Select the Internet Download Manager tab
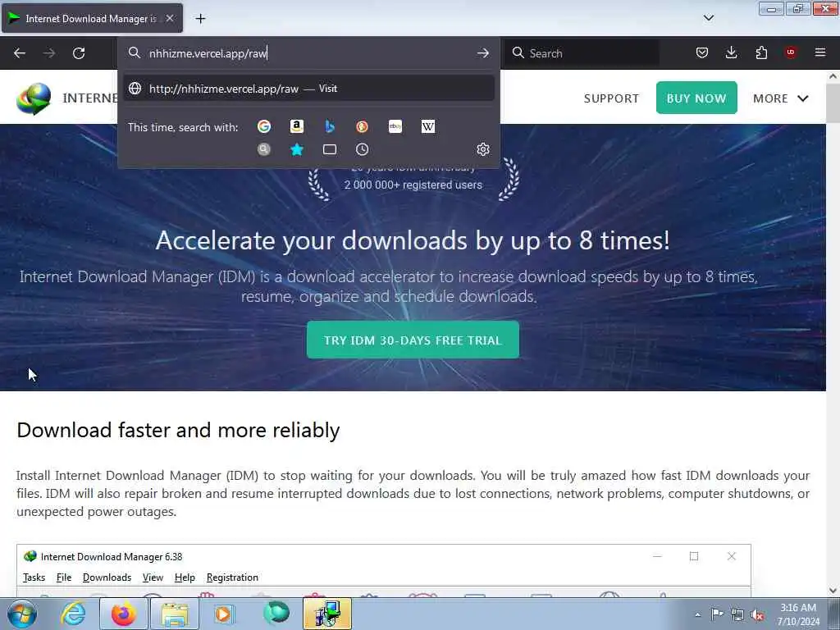 click(92, 18)
